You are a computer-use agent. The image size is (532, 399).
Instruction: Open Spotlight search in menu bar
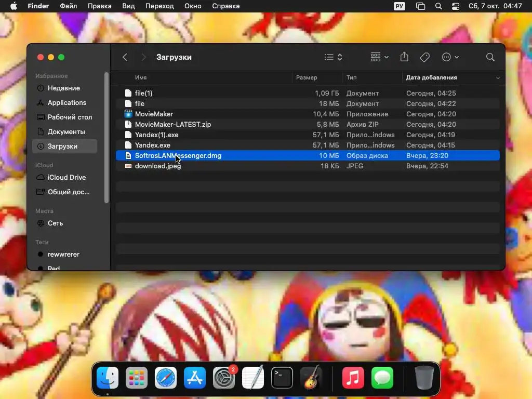(438, 6)
